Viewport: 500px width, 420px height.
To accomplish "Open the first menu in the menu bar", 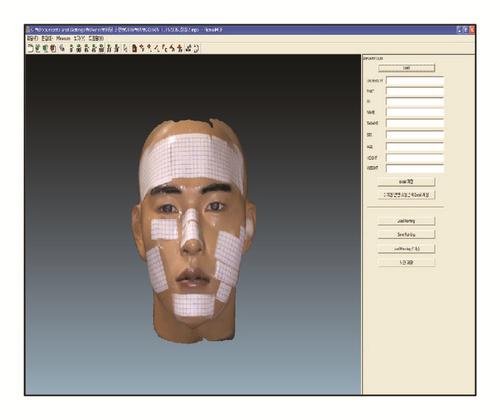I will 32,39.
